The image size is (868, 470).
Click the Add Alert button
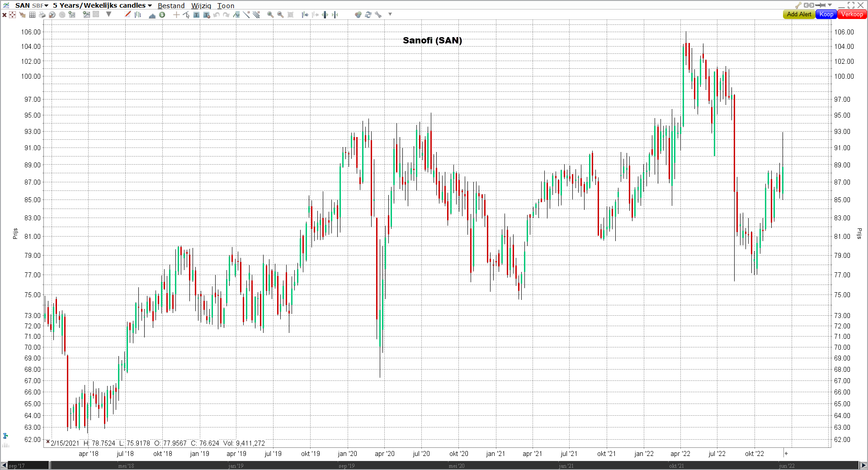[x=799, y=14]
